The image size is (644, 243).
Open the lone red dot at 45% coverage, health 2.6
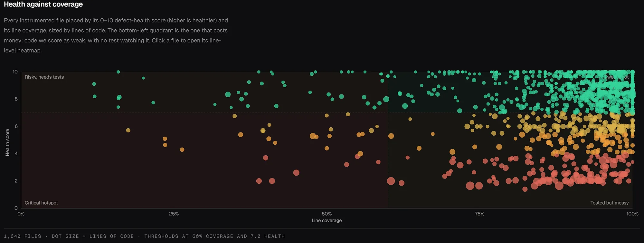click(x=296, y=173)
